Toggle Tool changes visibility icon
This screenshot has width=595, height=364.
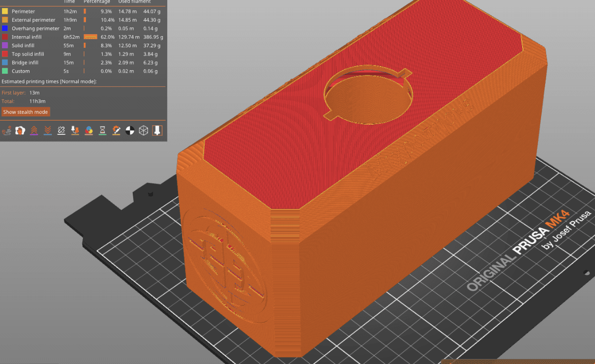[75, 131]
